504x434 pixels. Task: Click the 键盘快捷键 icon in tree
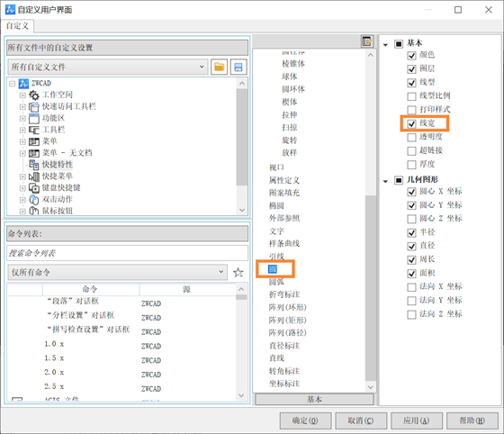(34, 188)
